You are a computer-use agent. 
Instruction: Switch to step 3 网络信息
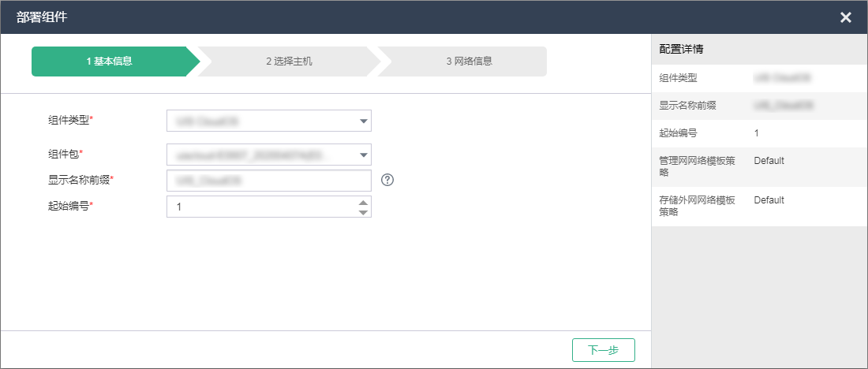(x=469, y=61)
